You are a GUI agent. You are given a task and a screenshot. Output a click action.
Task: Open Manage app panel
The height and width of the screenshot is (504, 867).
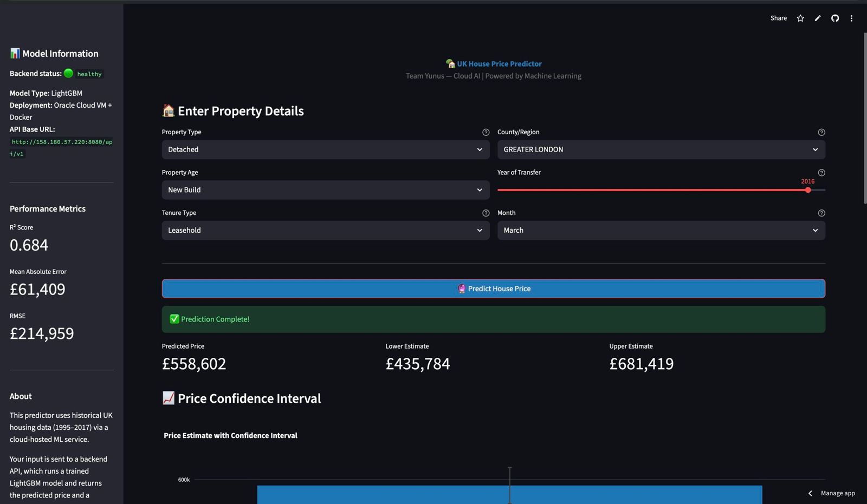(x=838, y=493)
